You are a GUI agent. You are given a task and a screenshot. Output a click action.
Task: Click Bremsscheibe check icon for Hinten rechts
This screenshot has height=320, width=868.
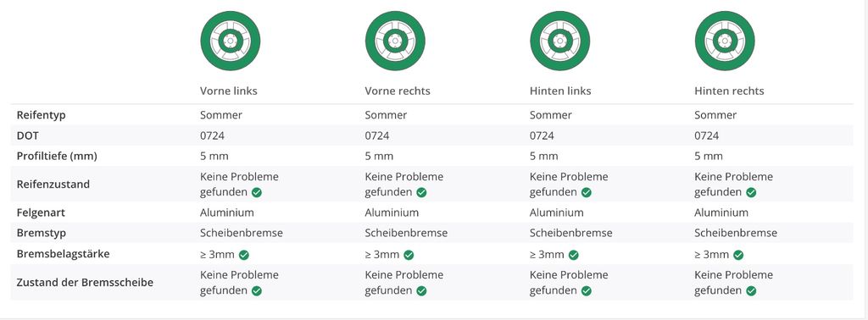click(751, 290)
